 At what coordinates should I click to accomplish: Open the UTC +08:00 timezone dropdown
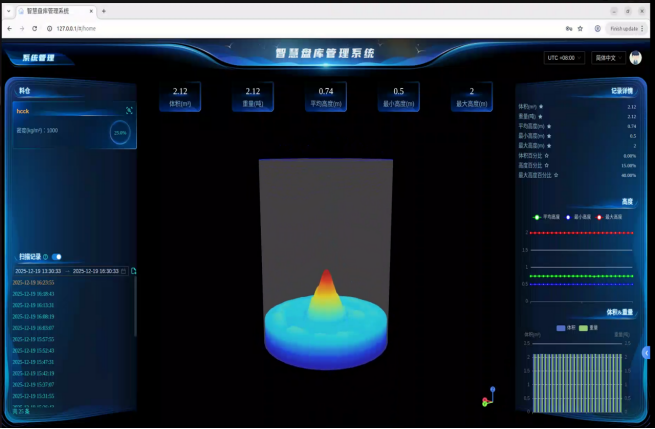(x=565, y=58)
